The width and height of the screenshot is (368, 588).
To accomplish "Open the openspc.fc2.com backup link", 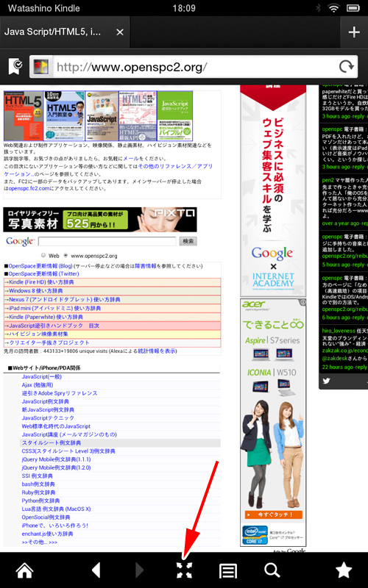I will pos(29,188).
